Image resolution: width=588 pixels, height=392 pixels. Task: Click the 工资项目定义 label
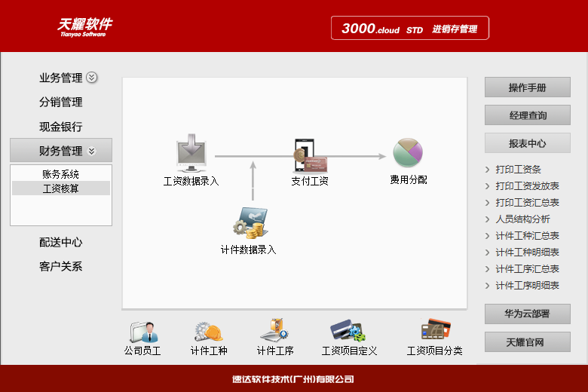pos(349,351)
